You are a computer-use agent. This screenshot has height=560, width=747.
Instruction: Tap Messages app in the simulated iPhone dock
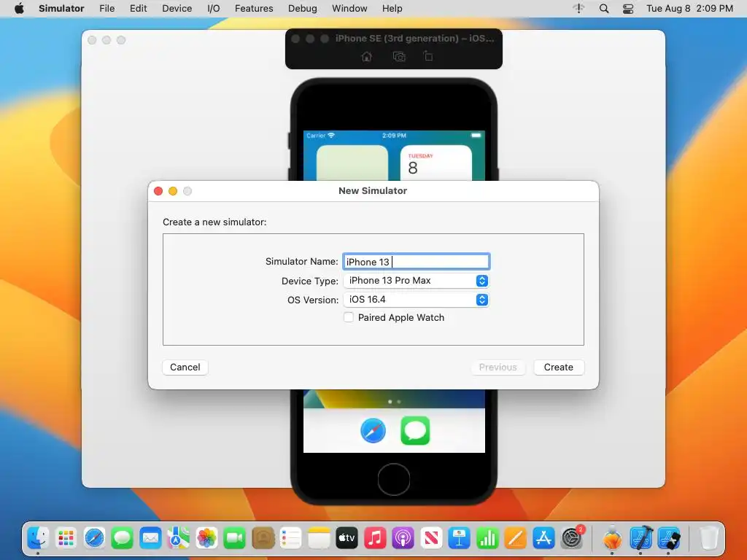(415, 430)
